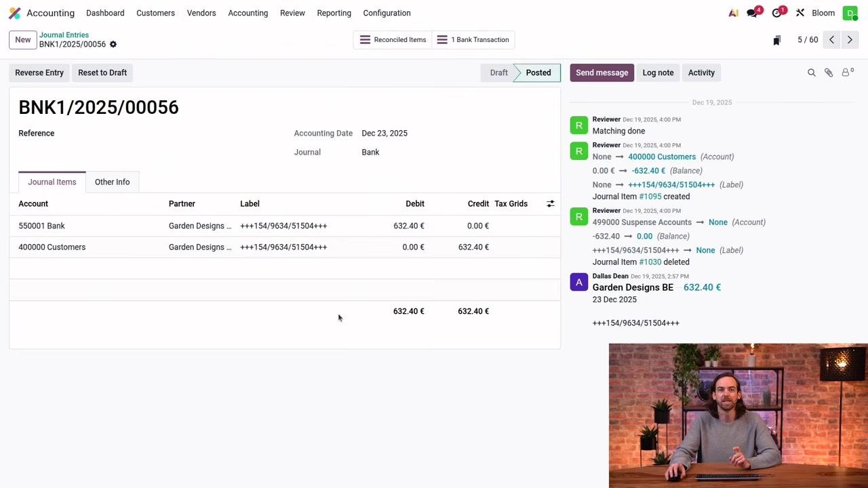Screen dimensions: 868x488
Task: Click the Dallas Dean message avatar
Action: [x=578, y=282]
